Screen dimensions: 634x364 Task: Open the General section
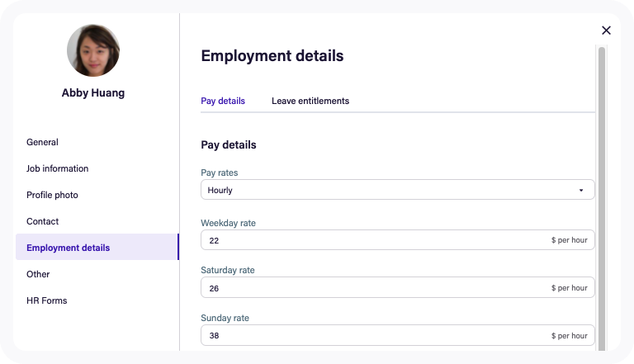pyautogui.click(x=42, y=142)
